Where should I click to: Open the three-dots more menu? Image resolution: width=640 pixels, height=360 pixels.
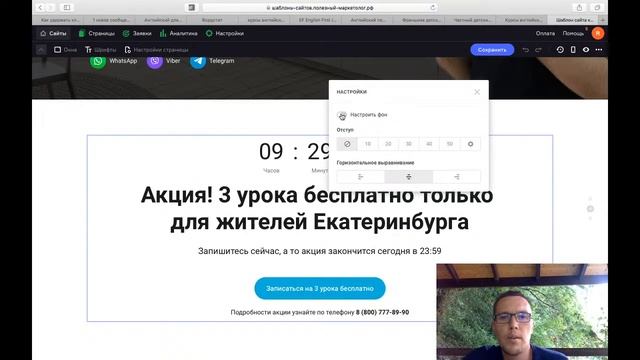coord(599,50)
